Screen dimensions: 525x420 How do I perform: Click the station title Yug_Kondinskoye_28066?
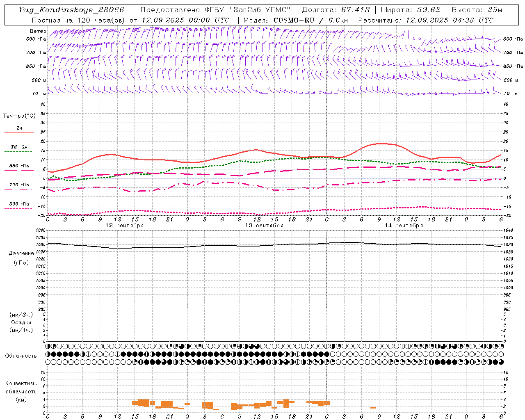tap(71, 10)
